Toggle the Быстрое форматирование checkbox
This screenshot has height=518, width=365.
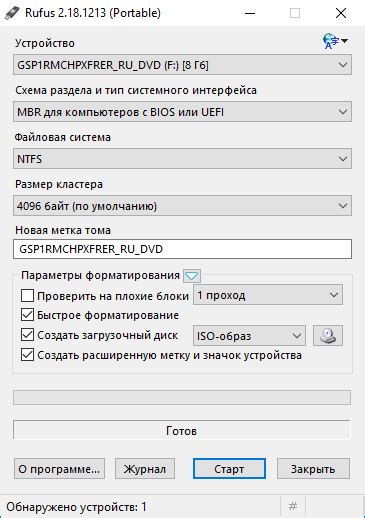point(27,315)
